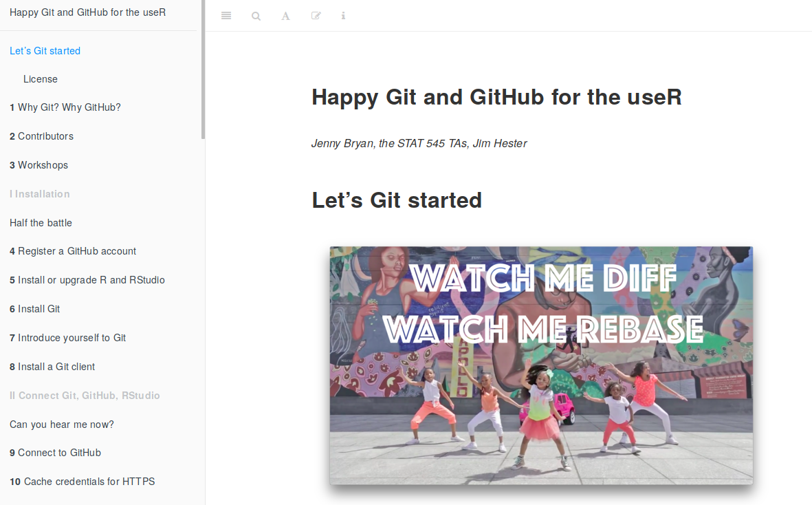
Task: Click the "Watch Me Diff" image
Action: click(541, 365)
